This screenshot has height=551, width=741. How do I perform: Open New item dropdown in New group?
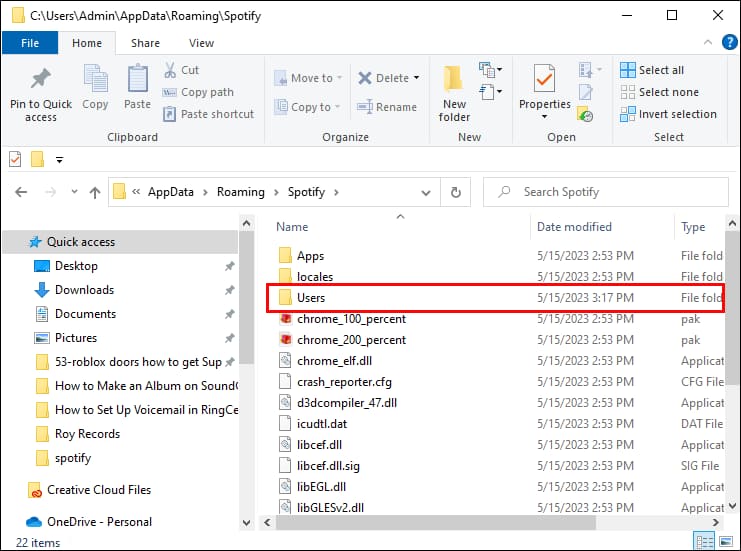click(491, 70)
